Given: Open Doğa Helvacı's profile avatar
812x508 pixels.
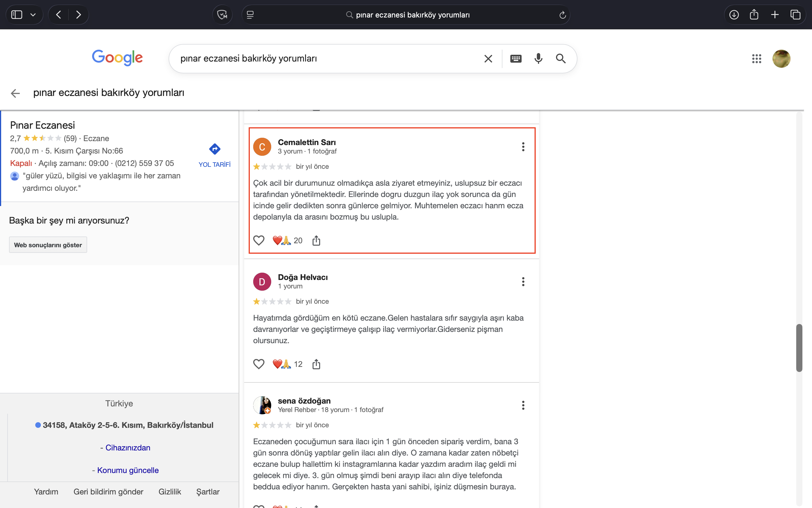Looking at the screenshot, I should [262, 282].
